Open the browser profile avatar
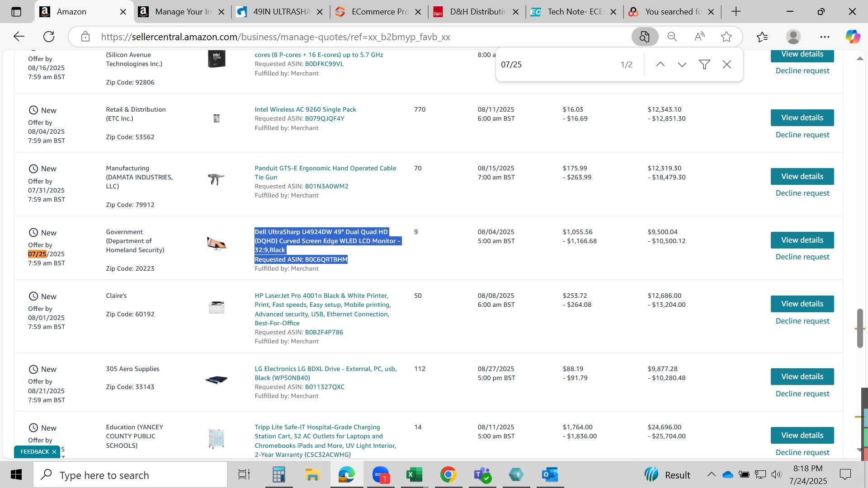868x488 pixels. [793, 37]
